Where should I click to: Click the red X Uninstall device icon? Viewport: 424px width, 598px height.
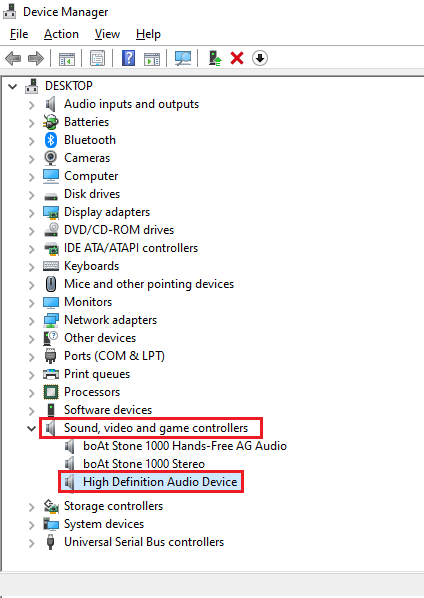click(237, 58)
